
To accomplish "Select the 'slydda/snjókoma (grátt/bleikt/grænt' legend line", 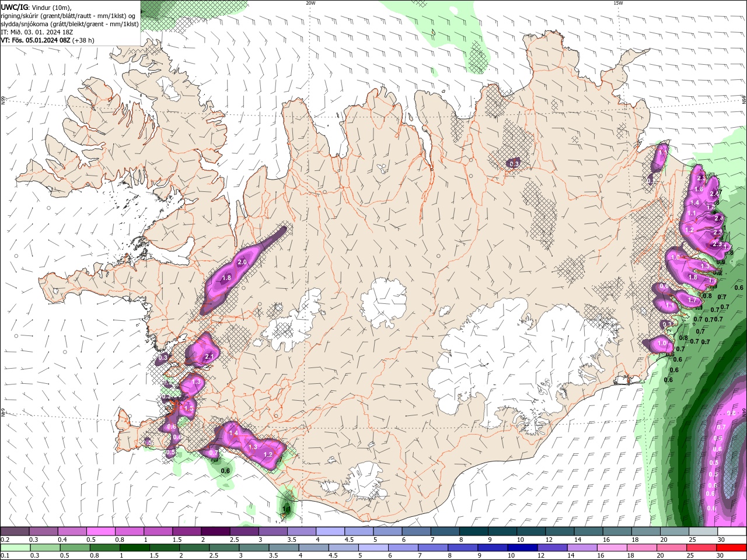I will [x=69, y=24].
